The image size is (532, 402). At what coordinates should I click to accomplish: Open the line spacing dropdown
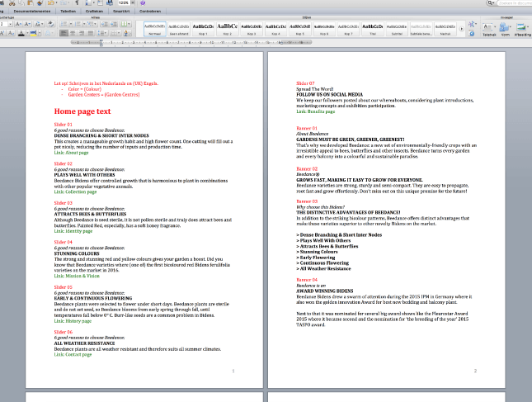tap(102, 33)
